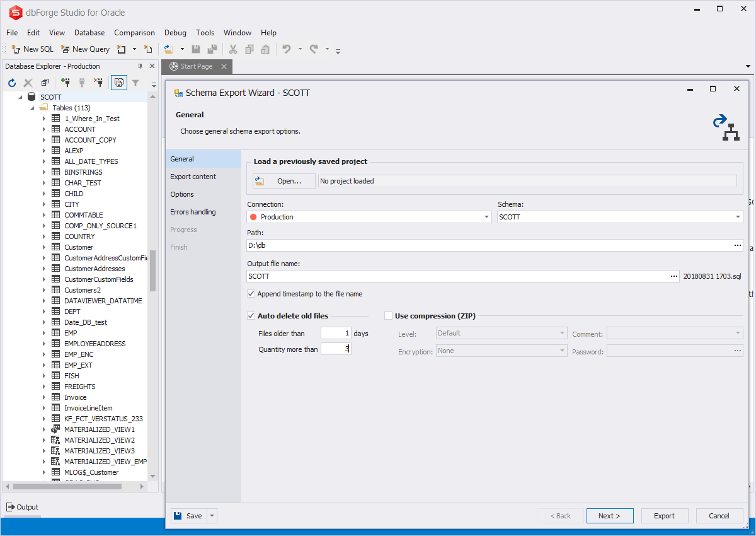Viewport: 756px width, 536px height.
Task: Click the Next > button
Action: (610, 516)
